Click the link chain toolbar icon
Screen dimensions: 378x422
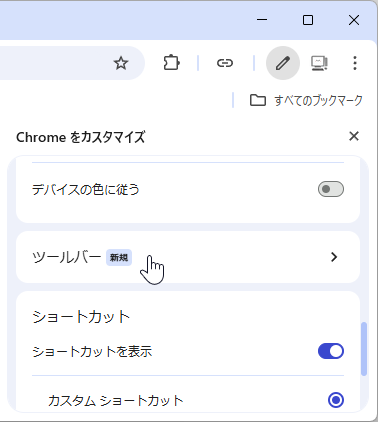click(x=225, y=63)
